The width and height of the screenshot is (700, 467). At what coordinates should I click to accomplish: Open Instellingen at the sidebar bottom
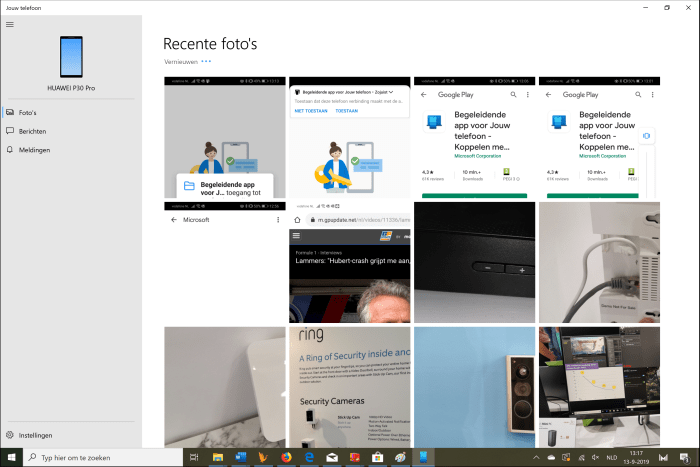(71, 435)
